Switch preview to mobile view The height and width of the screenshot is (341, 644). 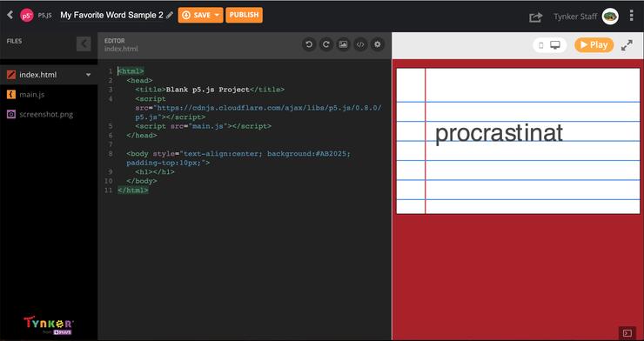pos(541,45)
